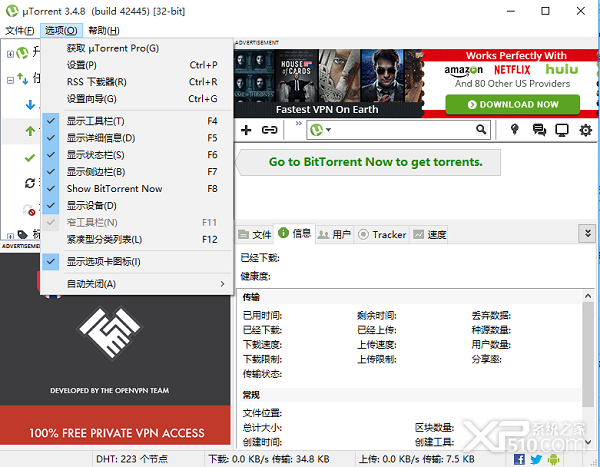
Task: Switch to the 信息 tab
Action: (x=295, y=234)
